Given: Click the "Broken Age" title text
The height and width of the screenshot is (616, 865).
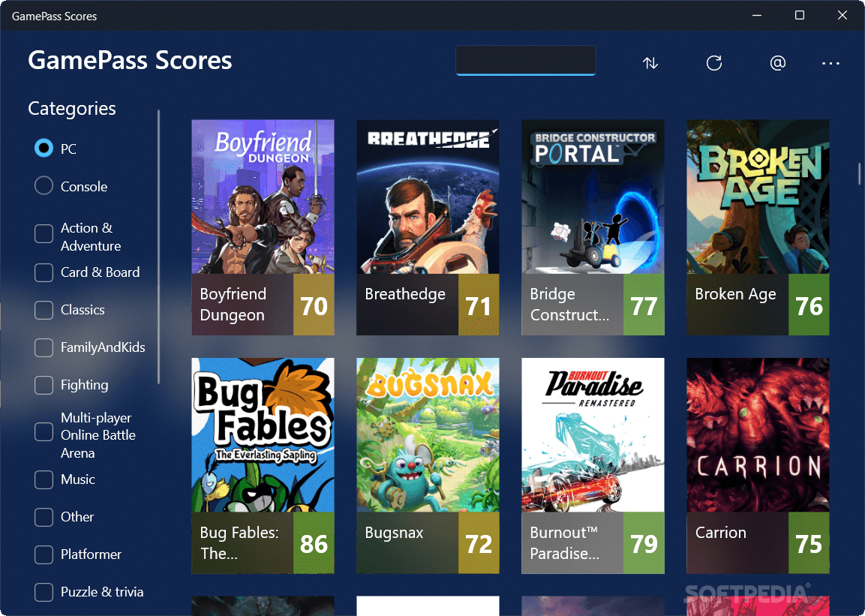Looking at the screenshot, I should (x=735, y=294).
